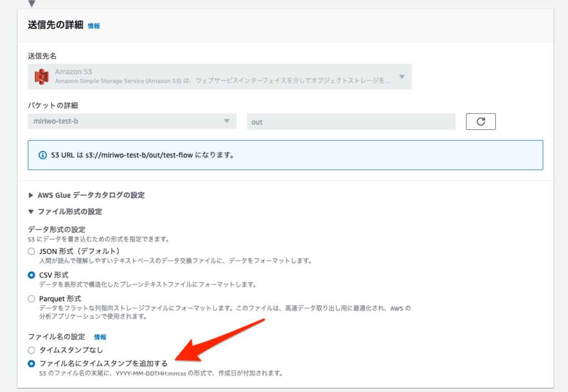Viewport: 568px width, 392px height.
Task: Enable ファイル名にタイムスタンプを追加する
Action: click(31, 363)
